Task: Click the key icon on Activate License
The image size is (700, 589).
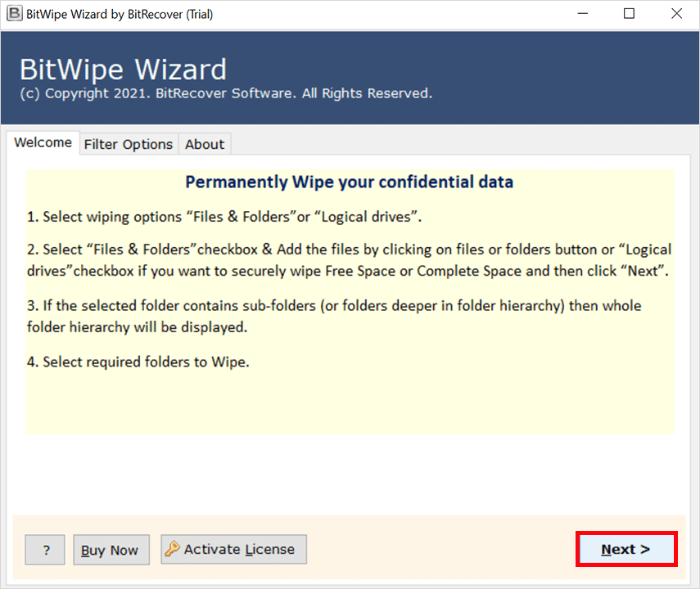Action: 172,550
